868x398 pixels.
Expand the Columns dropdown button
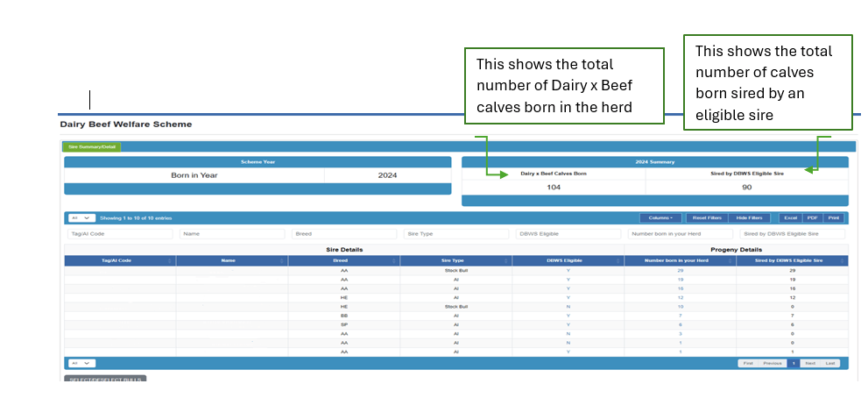click(660, 217)
